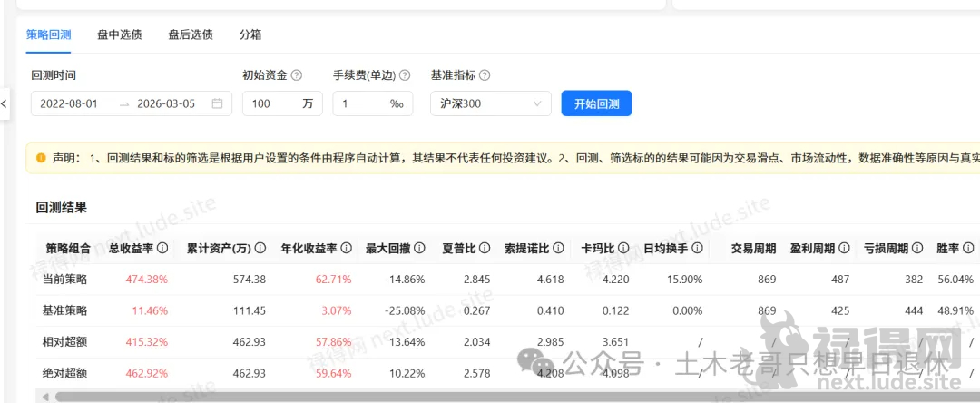Image resolution: width=980 pixels, height=403 pixels.
Task: Open calendar icon in date range field
Action: 217,103
